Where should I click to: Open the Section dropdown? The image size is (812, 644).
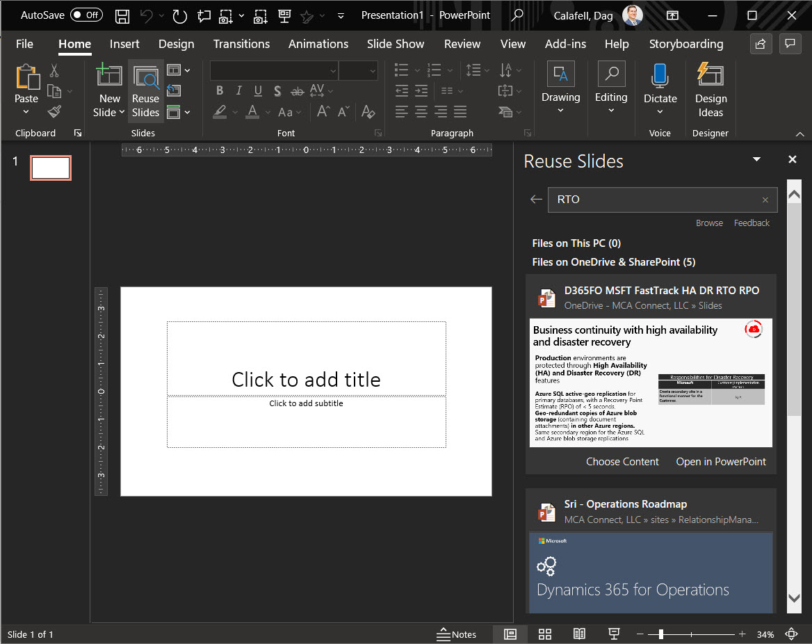point(179,112)
